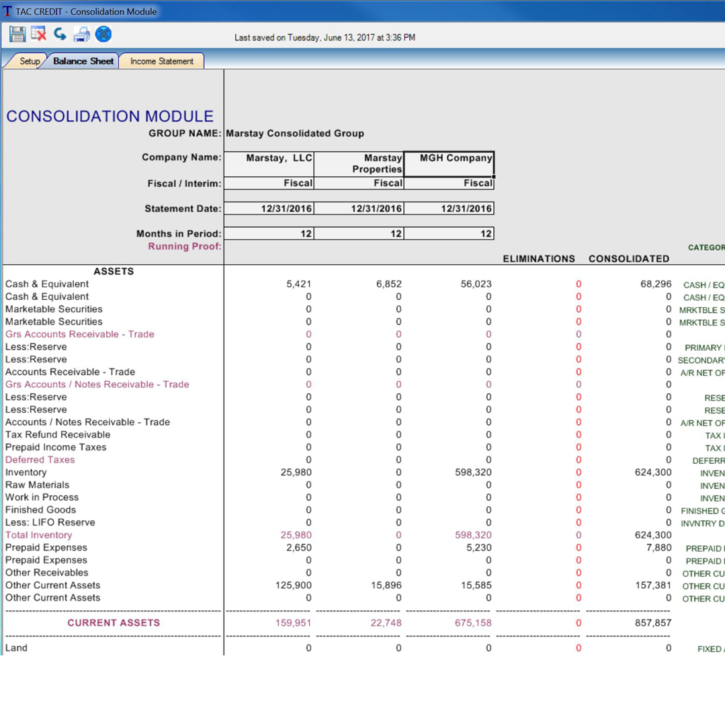Click the 'Land' row label
Viewport: 725px width, 728px height.
click(x=16, y=648)
